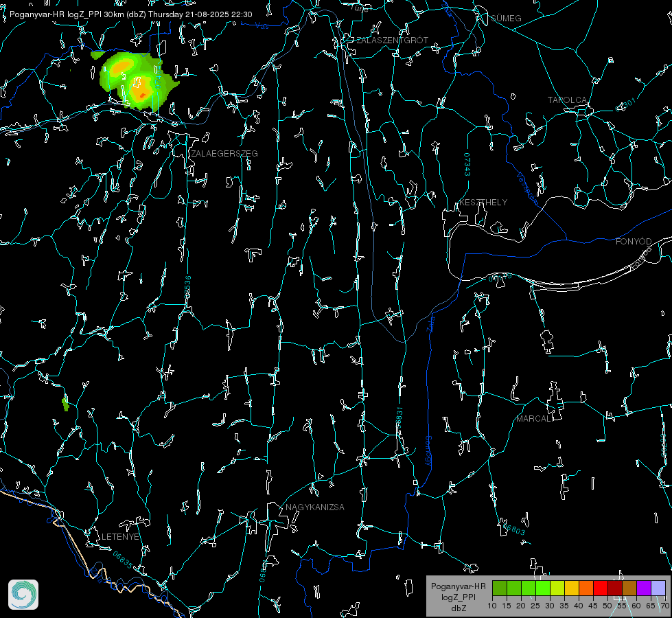
Task: Click the 40–45 dBZ orange legend swatch
Action: tap(586, 588)
